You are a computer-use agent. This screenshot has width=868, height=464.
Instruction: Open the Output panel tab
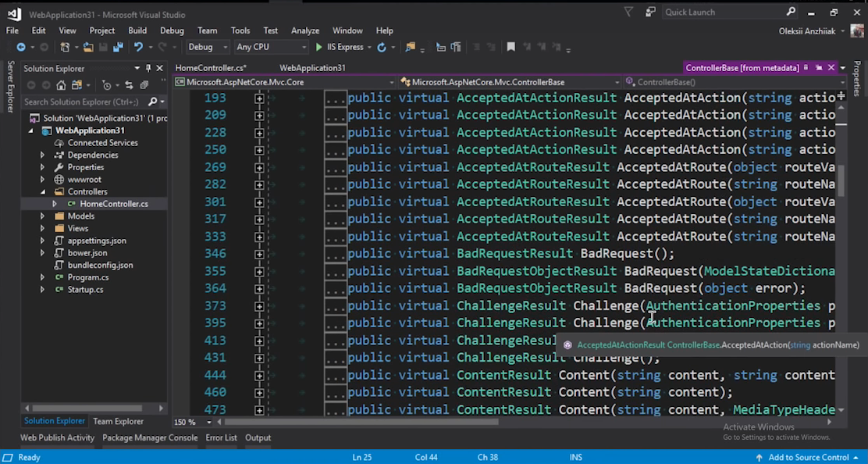coord(258,437)
